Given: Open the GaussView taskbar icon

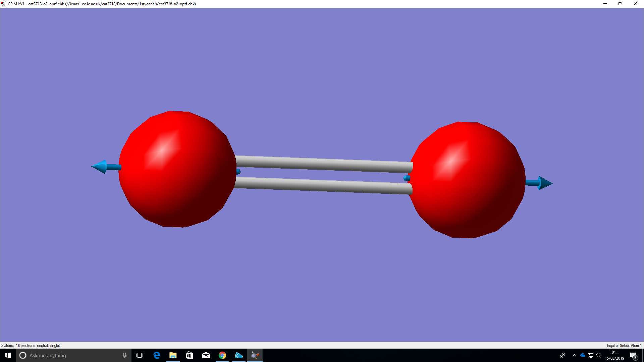Looking at the screenshot, I should pos(255,355).
